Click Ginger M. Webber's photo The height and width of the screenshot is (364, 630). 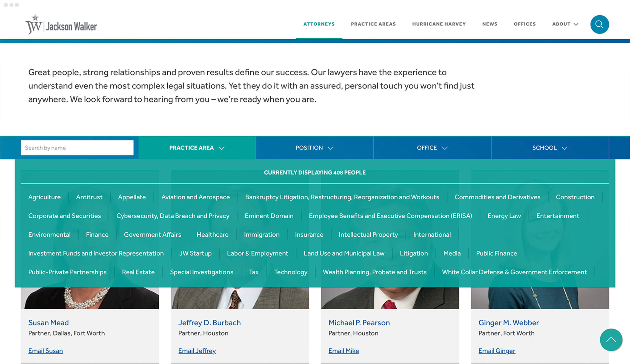[x=540, y=298]
